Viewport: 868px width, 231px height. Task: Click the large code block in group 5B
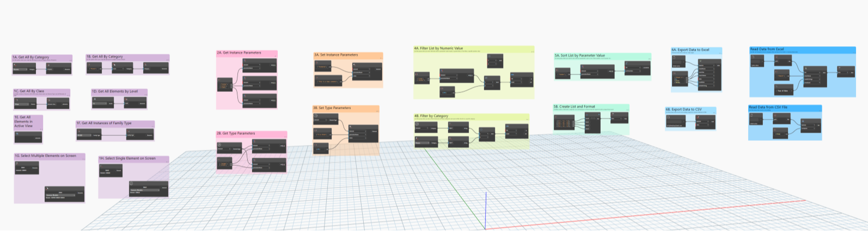[564, 123]
